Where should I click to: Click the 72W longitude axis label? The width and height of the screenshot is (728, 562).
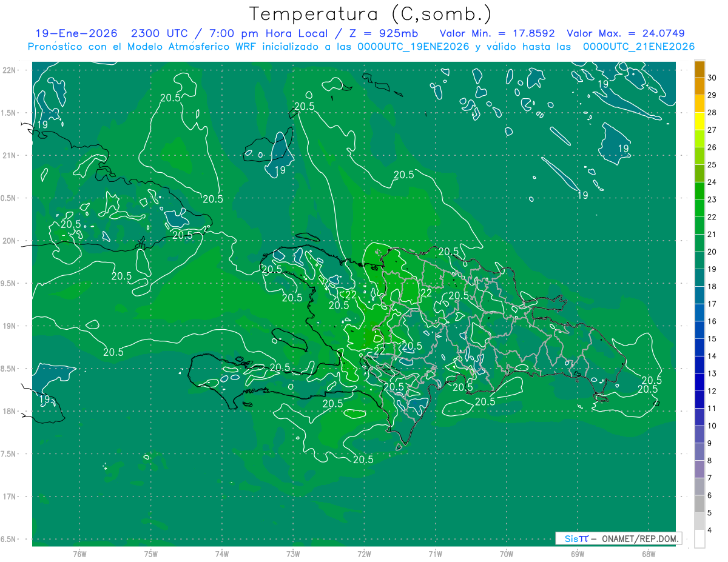click(364, 554)
